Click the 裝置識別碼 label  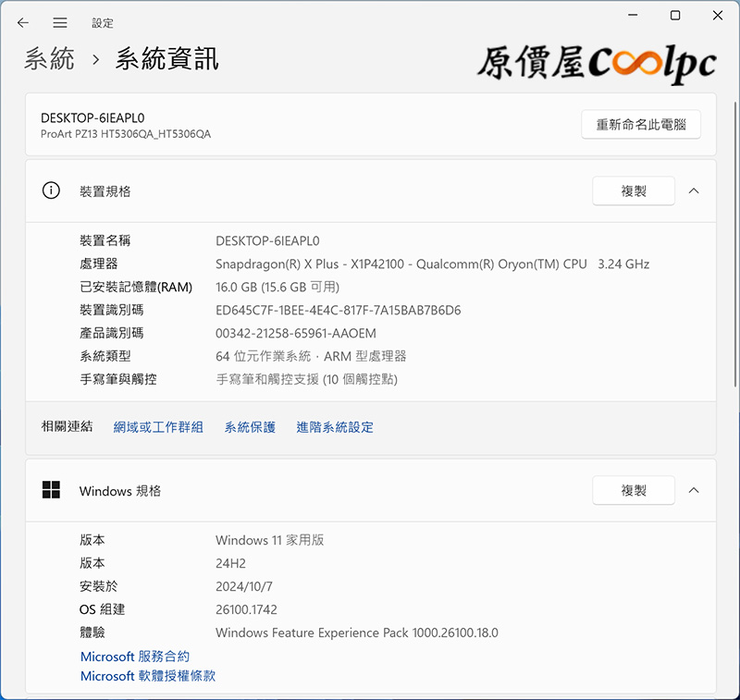coord(111,311)
